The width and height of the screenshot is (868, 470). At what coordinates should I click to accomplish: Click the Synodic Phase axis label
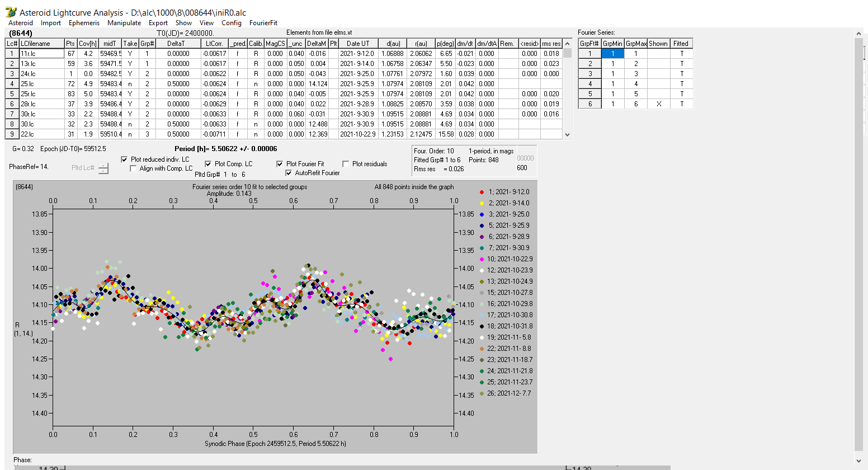click(275, 444)
